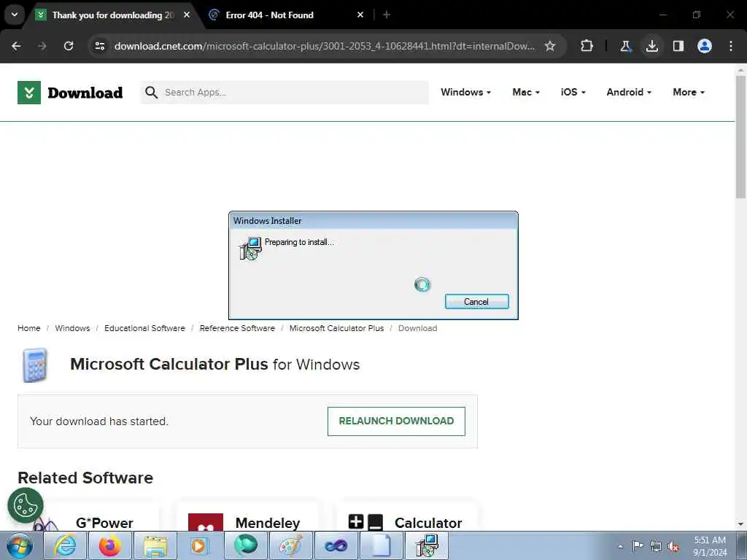Select the Windows Installer taskbar icon
This screenshot has height=560, width=747.
click(426, 546)
